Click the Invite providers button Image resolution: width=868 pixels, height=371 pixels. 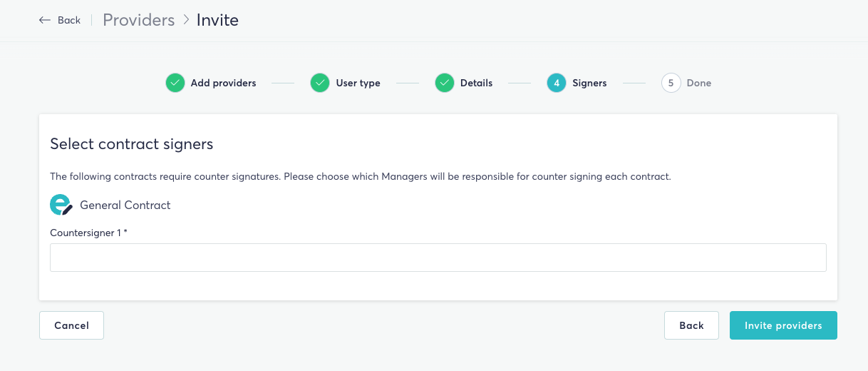pos(783,325)
